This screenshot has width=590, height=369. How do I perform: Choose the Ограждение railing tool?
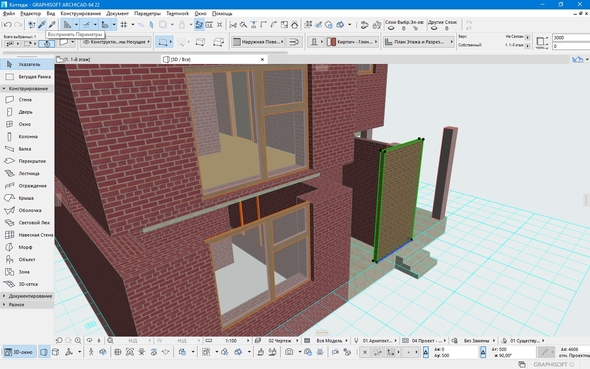click(x=27, y=186)
